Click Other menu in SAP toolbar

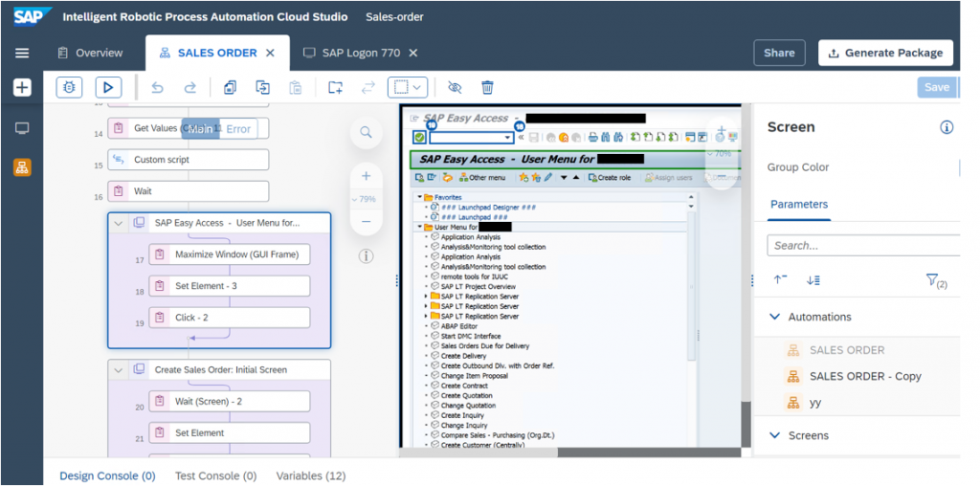[482, 178]
